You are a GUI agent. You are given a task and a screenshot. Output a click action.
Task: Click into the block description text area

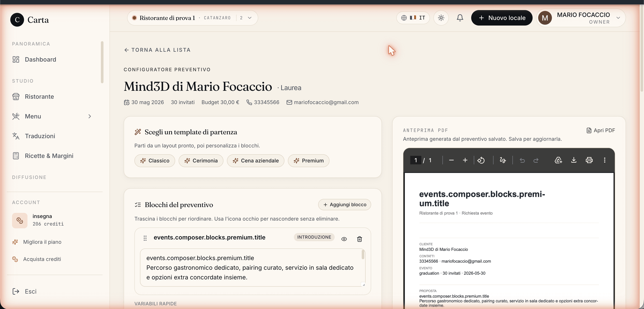tap(252, 268)
